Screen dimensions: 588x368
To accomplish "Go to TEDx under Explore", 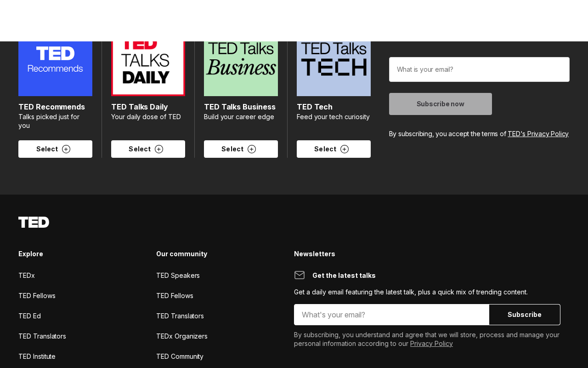I will coord(27,276).
